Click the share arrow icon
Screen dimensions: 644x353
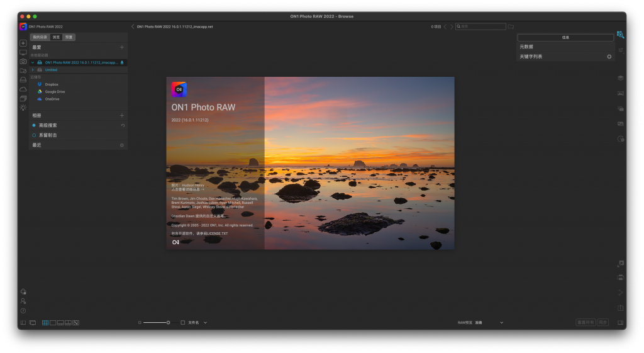621,293
